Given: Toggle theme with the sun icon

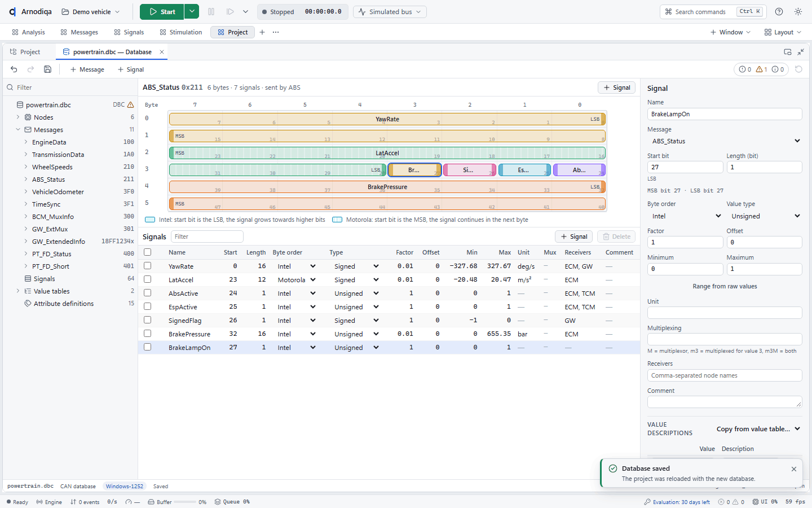Looking at the screenshot, I should (798, 12).
